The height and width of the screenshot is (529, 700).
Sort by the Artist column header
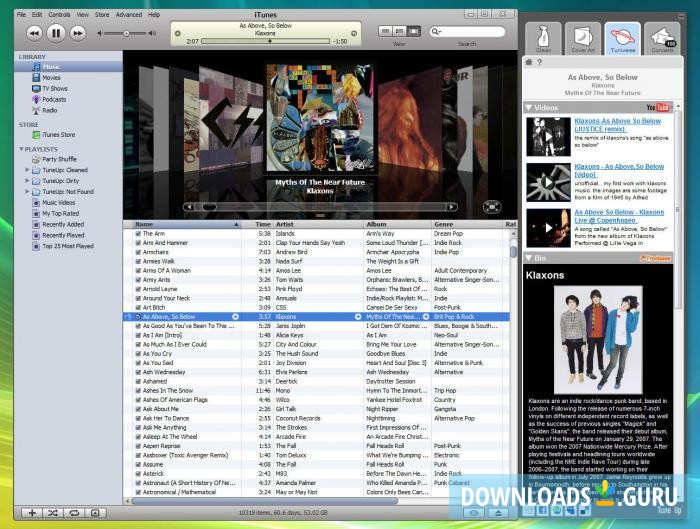pyautogui.click(x=319, y=224)
